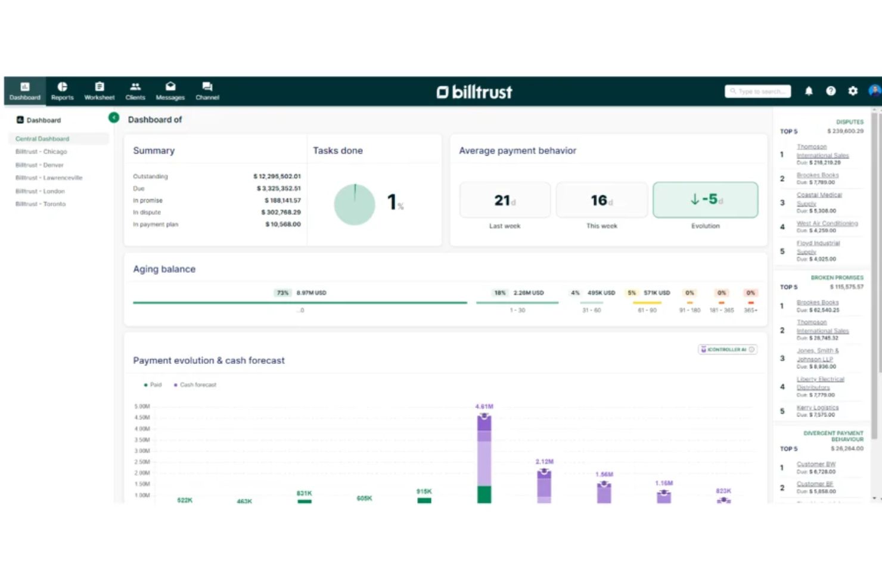Collapse the sidebar with green arrow
Viewport: 882px width, 588px height.
coord(114,117)
